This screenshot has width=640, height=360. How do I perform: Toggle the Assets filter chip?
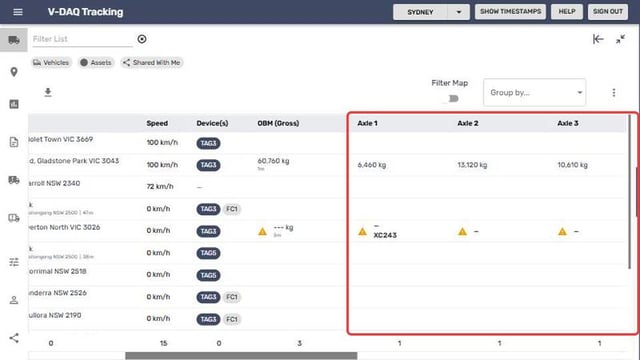pyautogui.click(x=96, y=62)
